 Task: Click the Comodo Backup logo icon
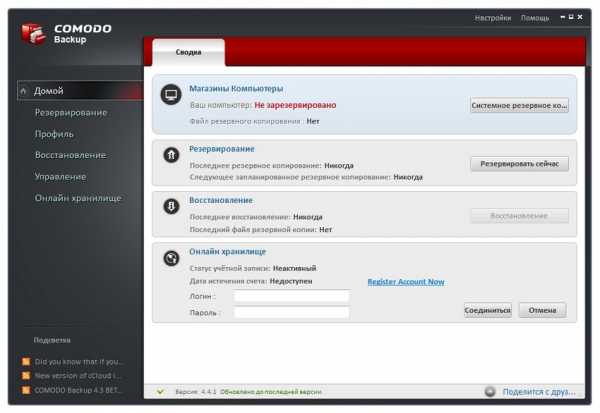pyautogui.click(x=33, y=34)
